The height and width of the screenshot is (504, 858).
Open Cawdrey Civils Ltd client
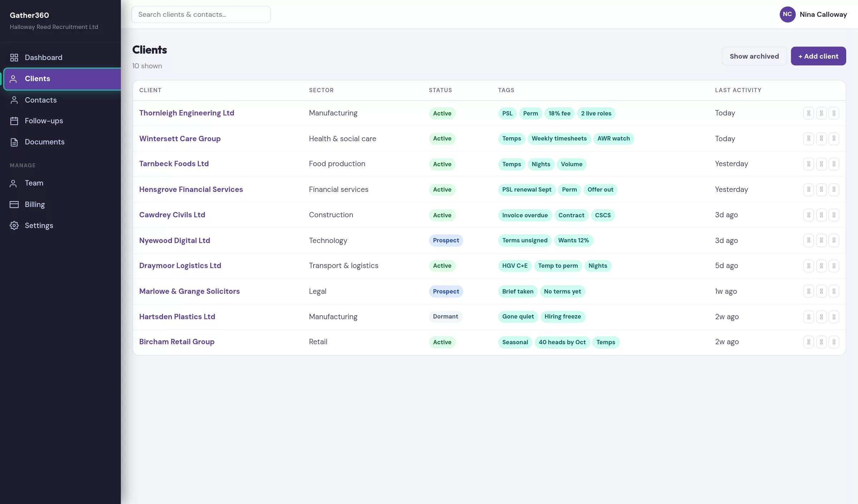click(x=172, y=215)
